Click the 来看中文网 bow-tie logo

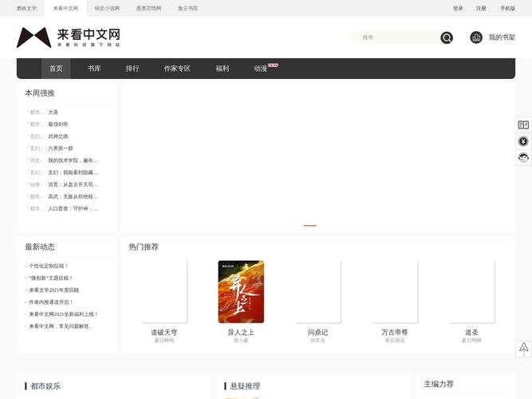[34, 37]
